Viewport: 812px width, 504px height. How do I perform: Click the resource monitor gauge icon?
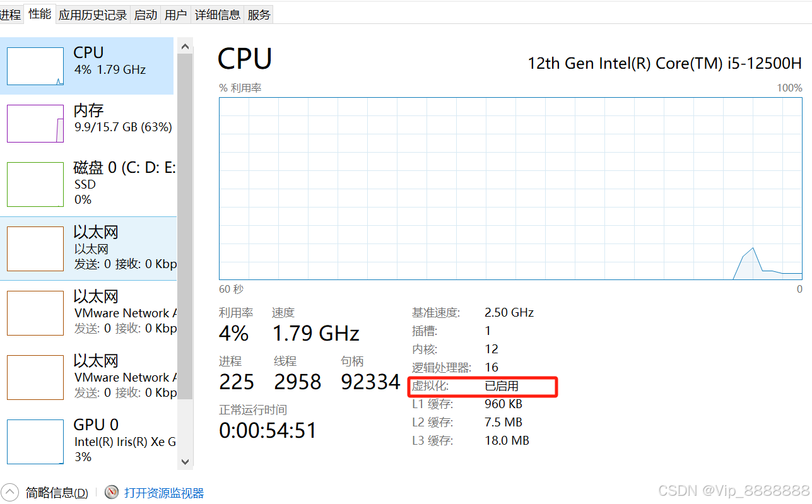click(112, 492)
